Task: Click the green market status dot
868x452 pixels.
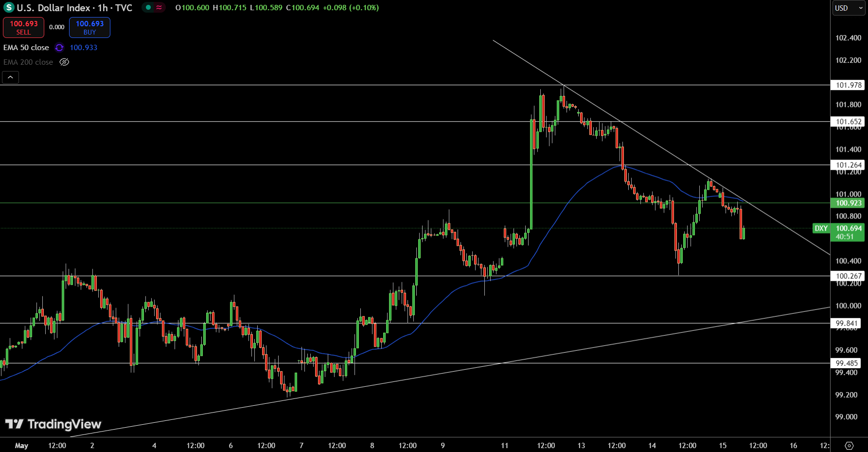Action: point(148,7)
